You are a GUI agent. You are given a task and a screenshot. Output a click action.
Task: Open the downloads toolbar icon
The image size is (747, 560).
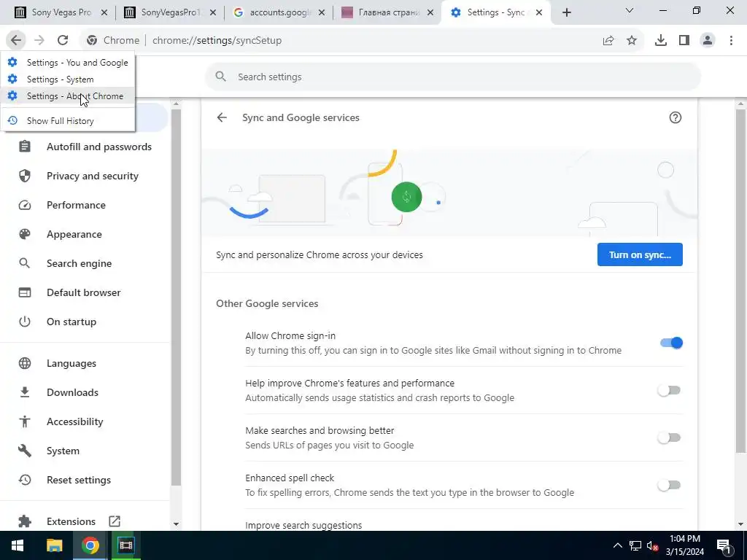(661, 41)
